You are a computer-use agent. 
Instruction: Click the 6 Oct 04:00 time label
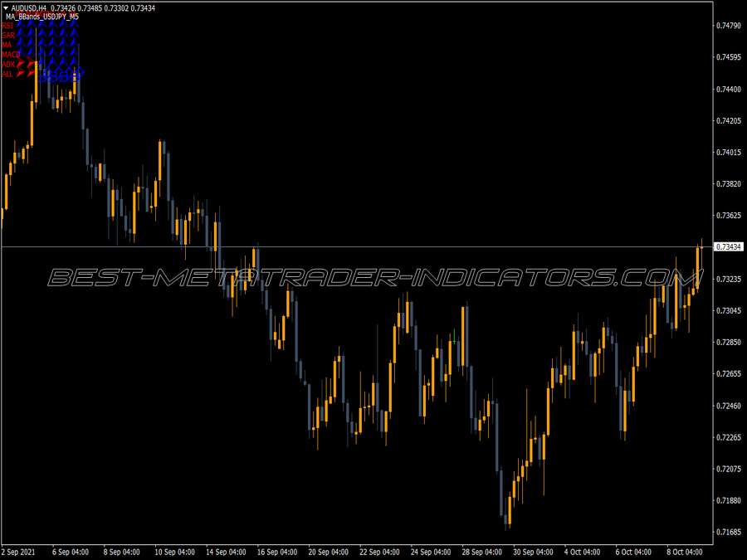634,552
